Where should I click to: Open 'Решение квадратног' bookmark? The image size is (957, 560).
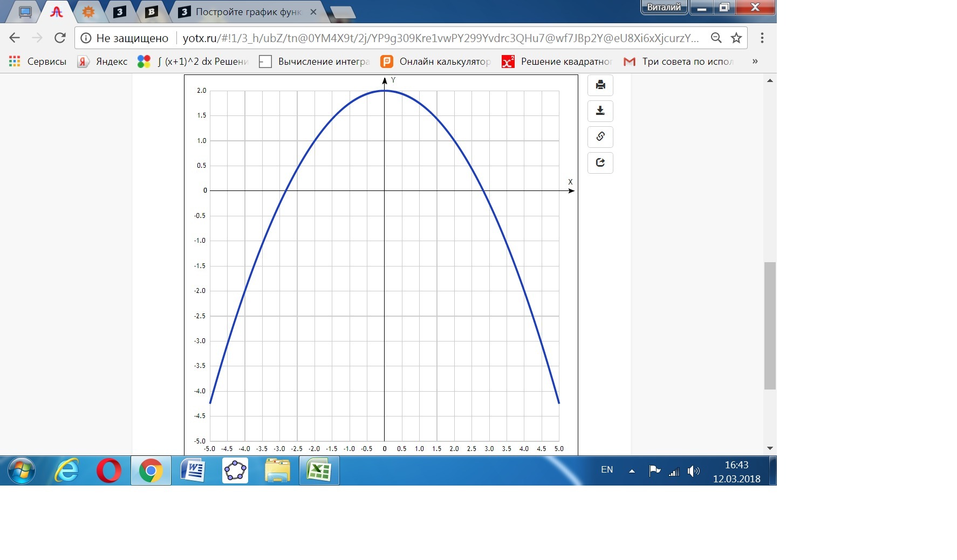pos(557,62)
